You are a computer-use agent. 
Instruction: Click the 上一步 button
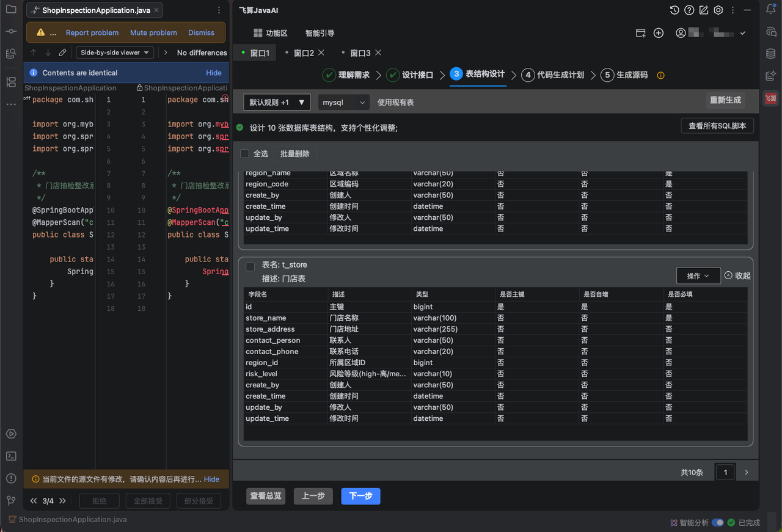click(313, 496)
